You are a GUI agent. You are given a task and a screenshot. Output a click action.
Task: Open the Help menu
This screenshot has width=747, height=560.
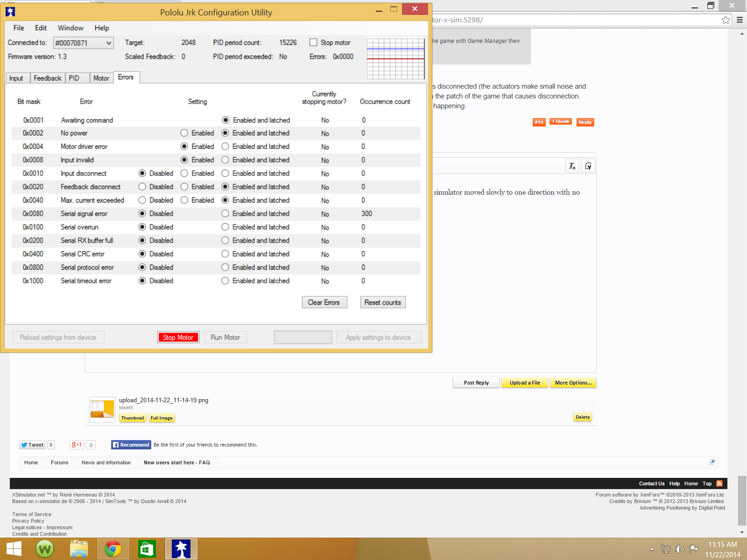(102, 28)
